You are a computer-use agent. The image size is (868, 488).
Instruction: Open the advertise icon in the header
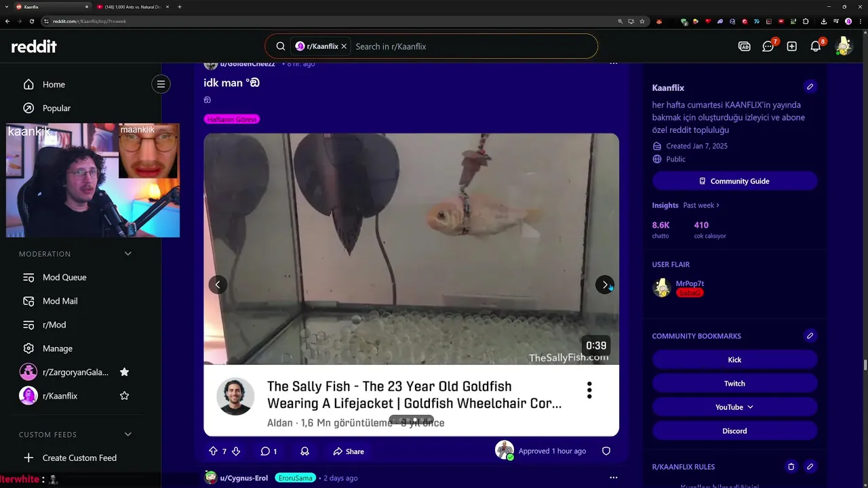click(744, 46)
